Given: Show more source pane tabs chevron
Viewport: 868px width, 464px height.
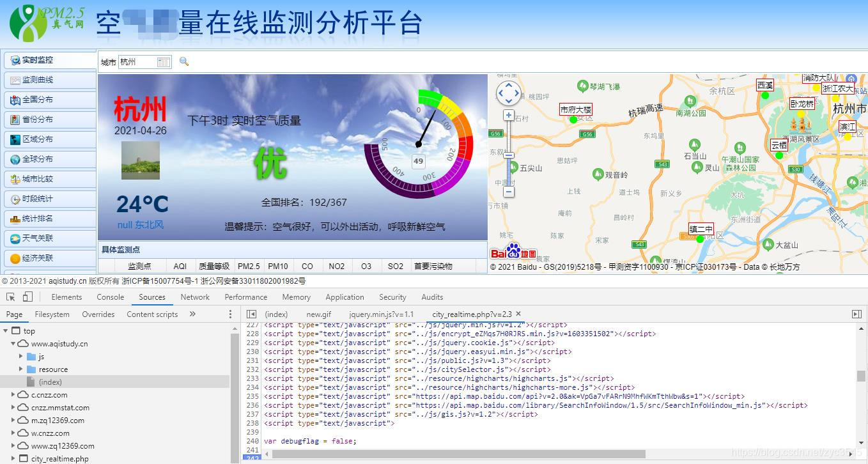Looking at the screenshot, I should 192,314.
